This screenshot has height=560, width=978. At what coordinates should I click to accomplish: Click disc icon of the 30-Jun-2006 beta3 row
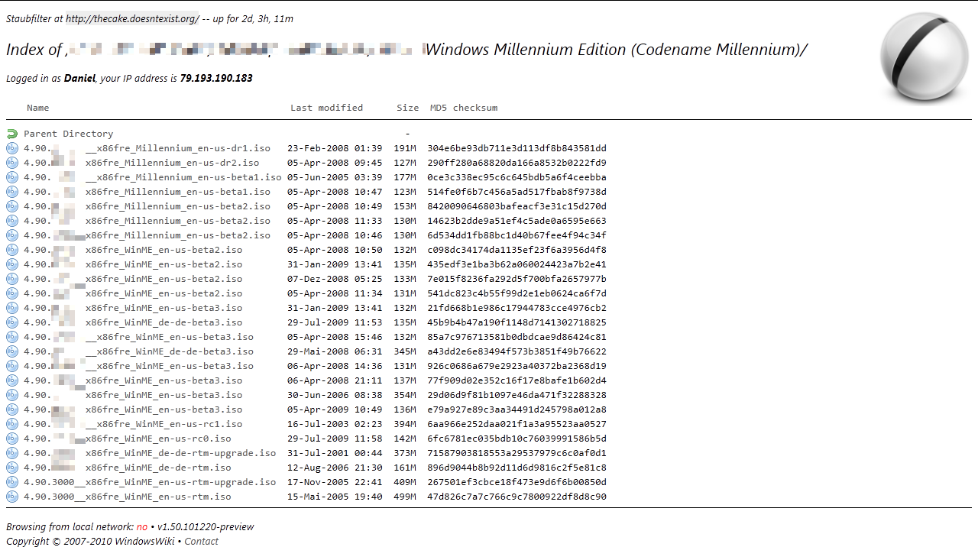[x=11, y=395]
